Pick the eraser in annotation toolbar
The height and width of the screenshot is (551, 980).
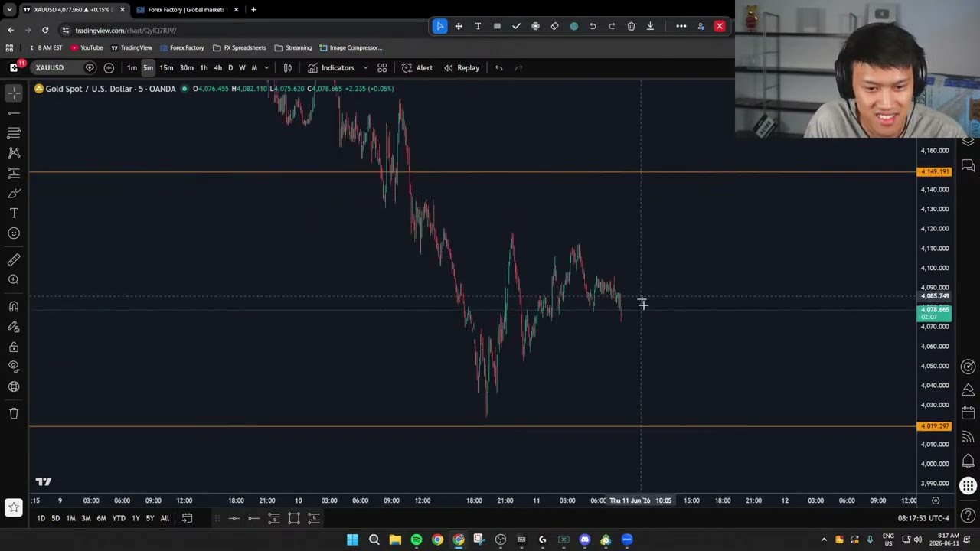(554, 26)
